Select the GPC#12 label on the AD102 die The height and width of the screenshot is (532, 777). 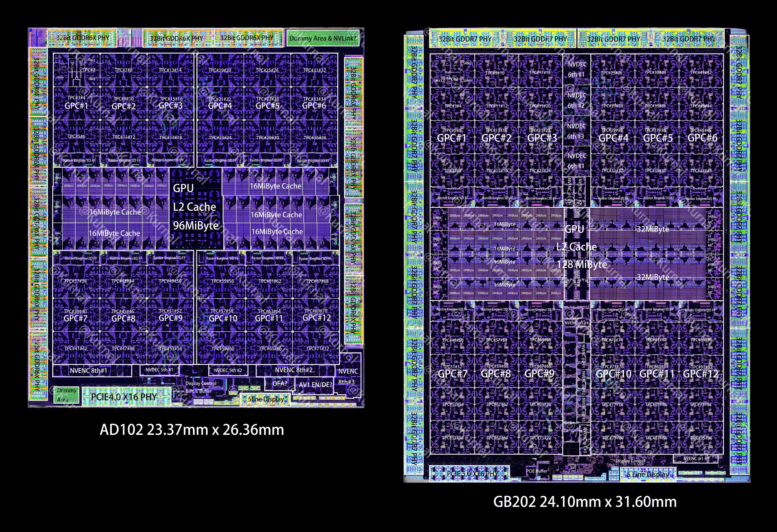317,318
